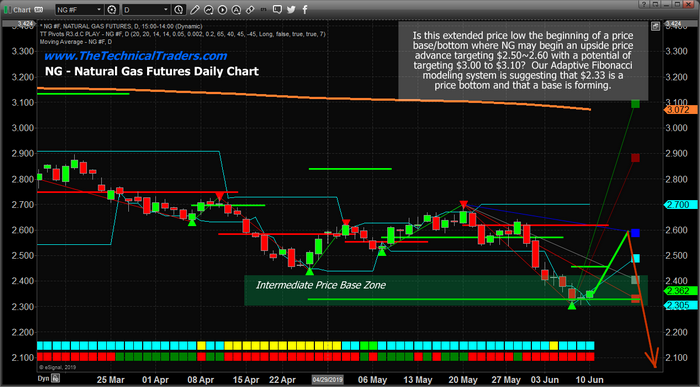Open time template clock icon

(x=179, y=9)
